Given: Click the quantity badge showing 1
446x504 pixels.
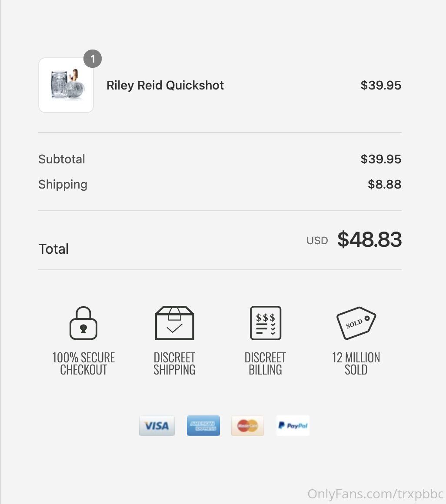Looking at the screenshot, I should coord(93,59).
